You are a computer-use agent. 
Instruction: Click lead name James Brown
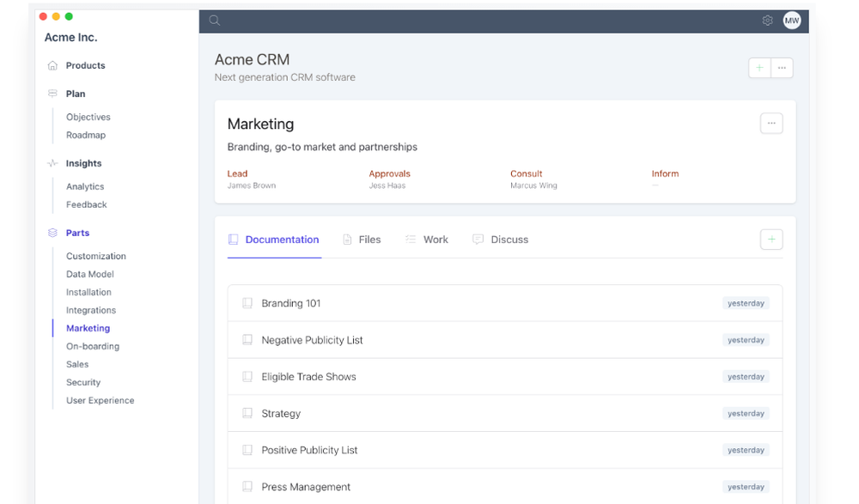pyautogui.click(x=252, y=185)
